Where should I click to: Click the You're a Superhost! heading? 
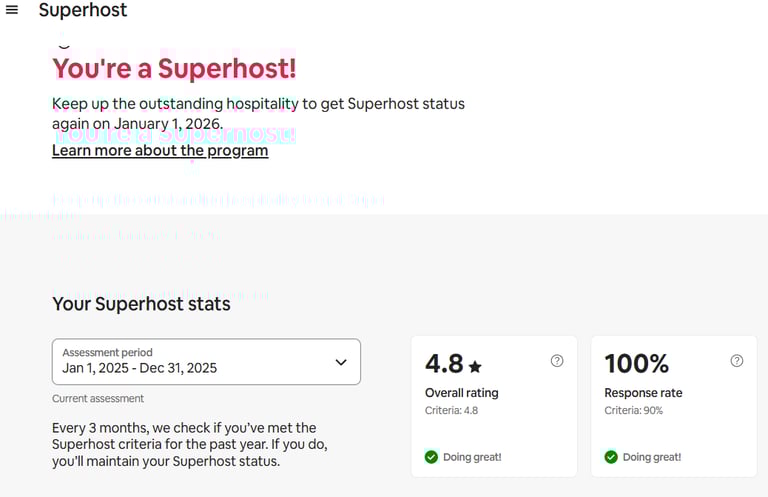click(x=174, y=68)
